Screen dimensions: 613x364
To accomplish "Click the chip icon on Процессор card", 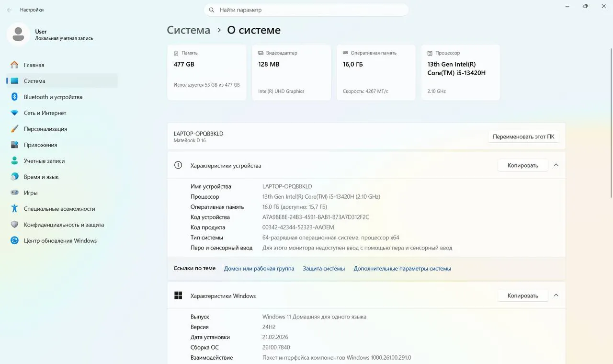I will click(430, 53).
